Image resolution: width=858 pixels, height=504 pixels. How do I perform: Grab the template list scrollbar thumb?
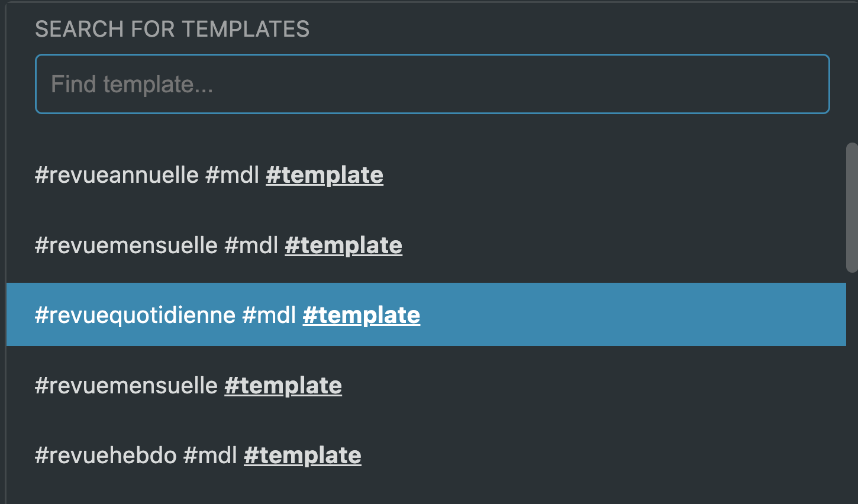[x=852, y=208]
